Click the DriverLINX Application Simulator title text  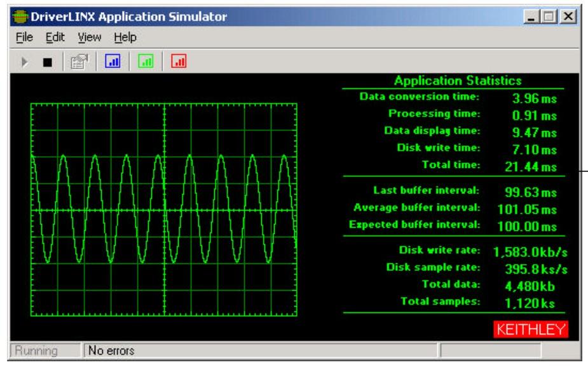coord(129,17)
